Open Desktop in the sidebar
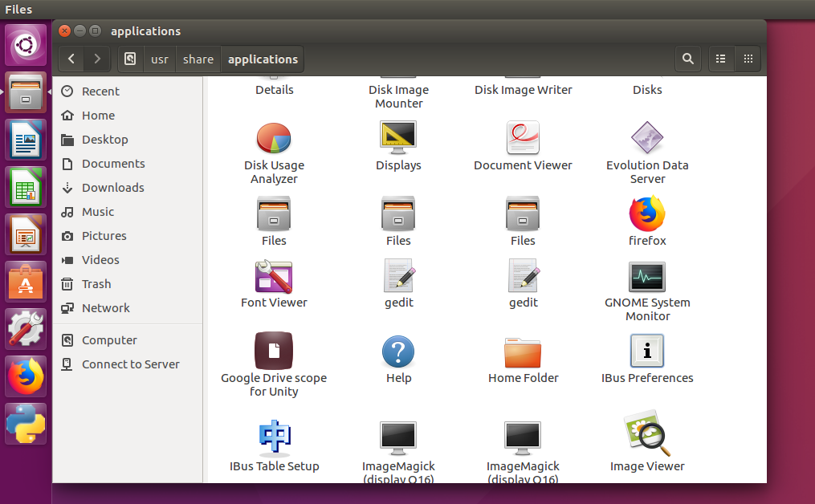This screenshot has height=504, width=815. pos(128,140)
